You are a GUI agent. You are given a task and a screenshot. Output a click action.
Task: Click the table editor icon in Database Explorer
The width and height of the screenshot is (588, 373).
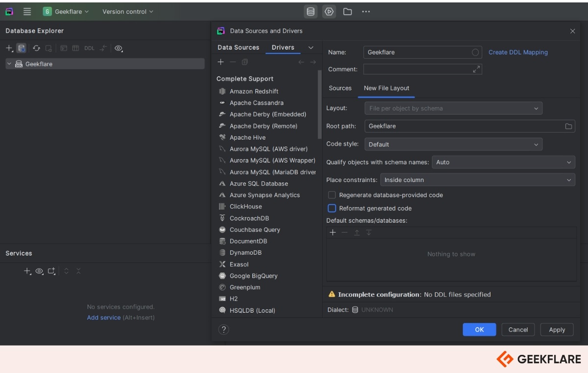click(x=75, y=48)
